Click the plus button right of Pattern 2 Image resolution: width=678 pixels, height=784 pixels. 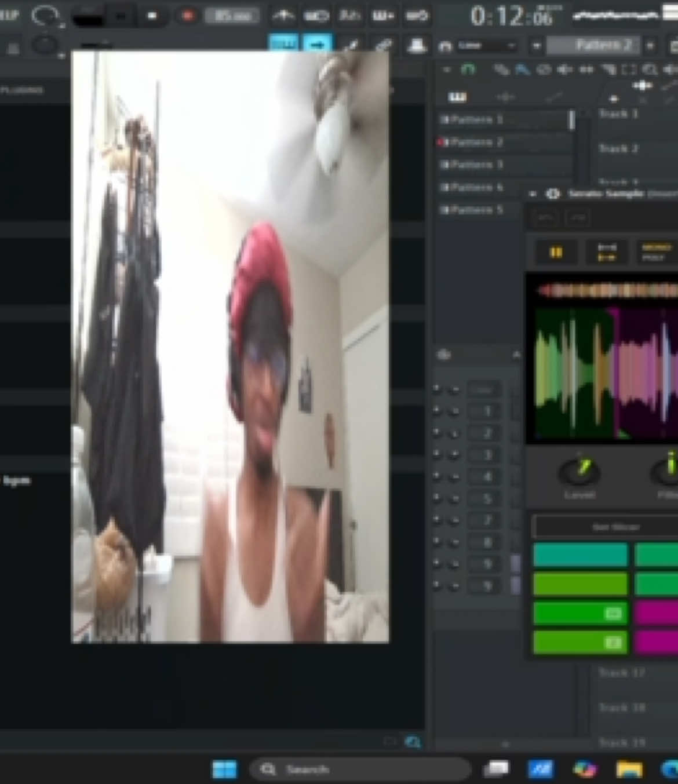[x=650, y=45]
